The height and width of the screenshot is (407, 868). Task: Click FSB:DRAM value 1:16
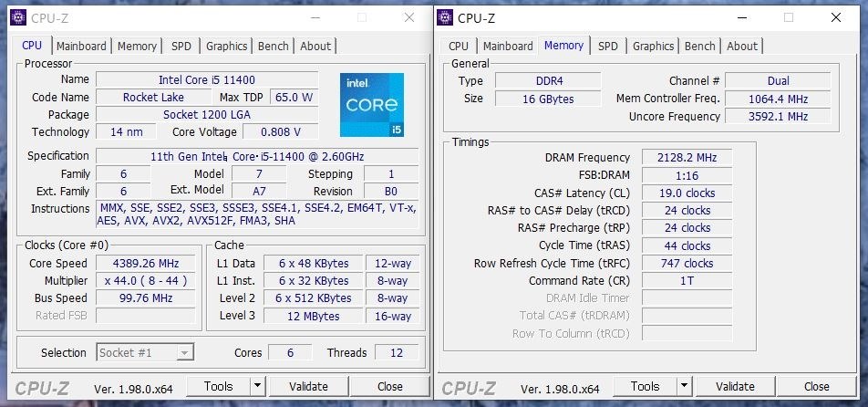click(x=687, y=175)
